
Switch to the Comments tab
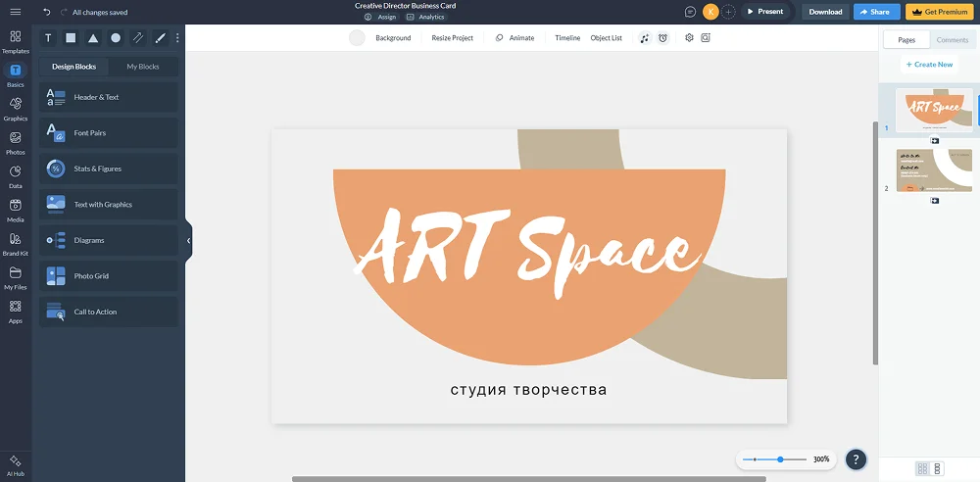tap(953, 40)
